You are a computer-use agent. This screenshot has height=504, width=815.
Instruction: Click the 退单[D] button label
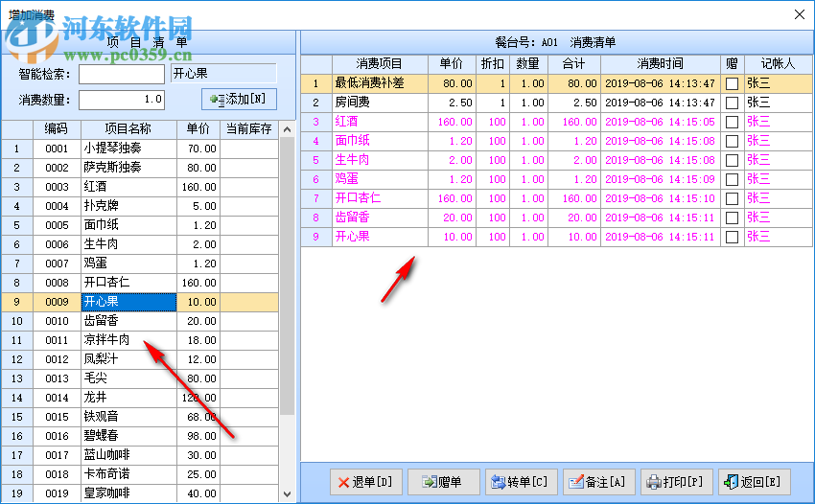372,482
